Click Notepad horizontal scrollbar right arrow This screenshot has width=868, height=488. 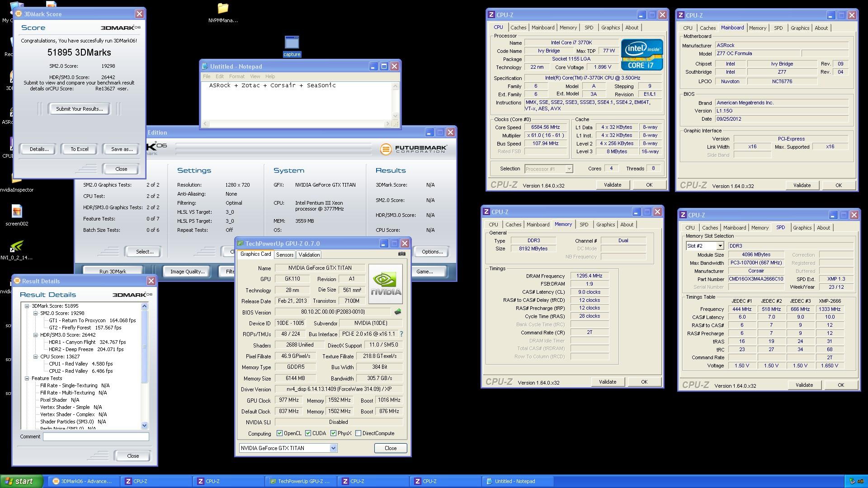coord(387,123)
